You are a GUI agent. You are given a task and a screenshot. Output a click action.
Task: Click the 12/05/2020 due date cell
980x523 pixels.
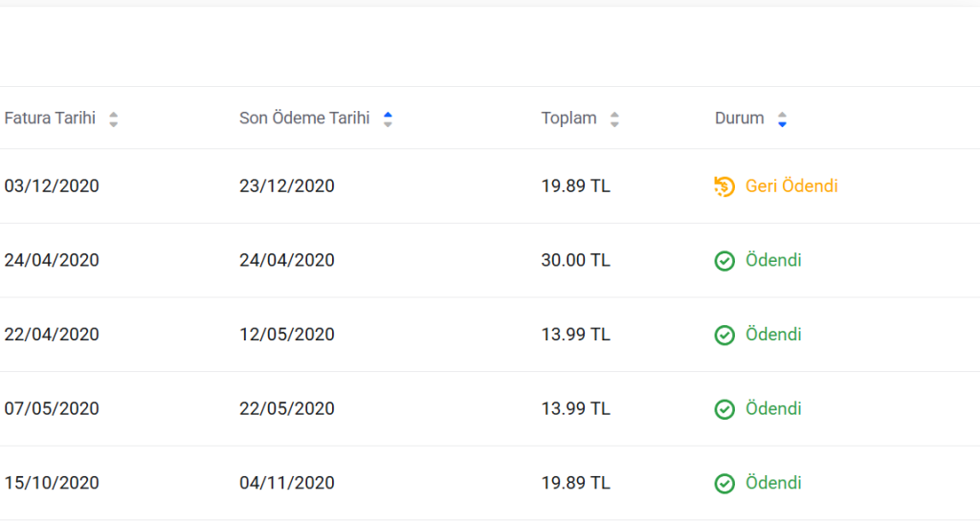tap(287, 335)
